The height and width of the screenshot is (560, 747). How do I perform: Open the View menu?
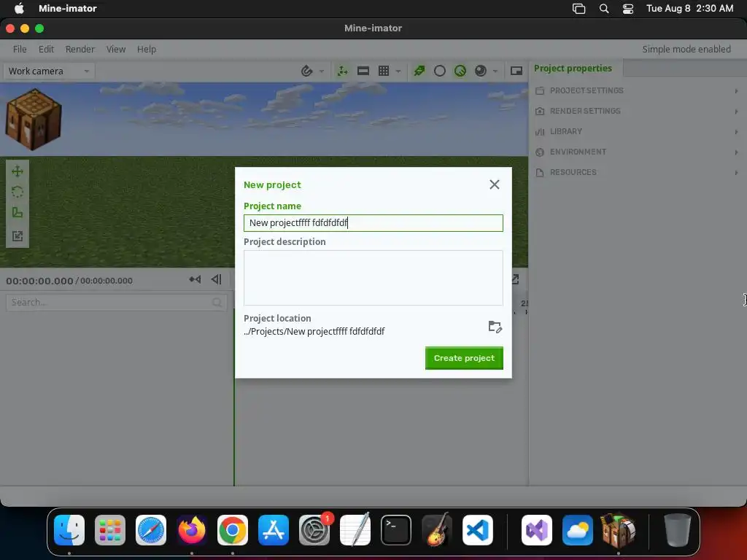116,49
